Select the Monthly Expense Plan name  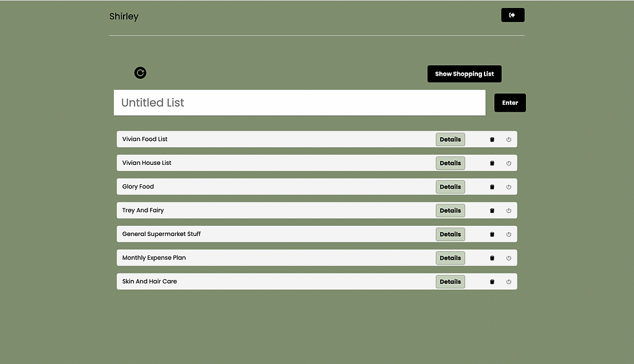(x=154, y=258)
